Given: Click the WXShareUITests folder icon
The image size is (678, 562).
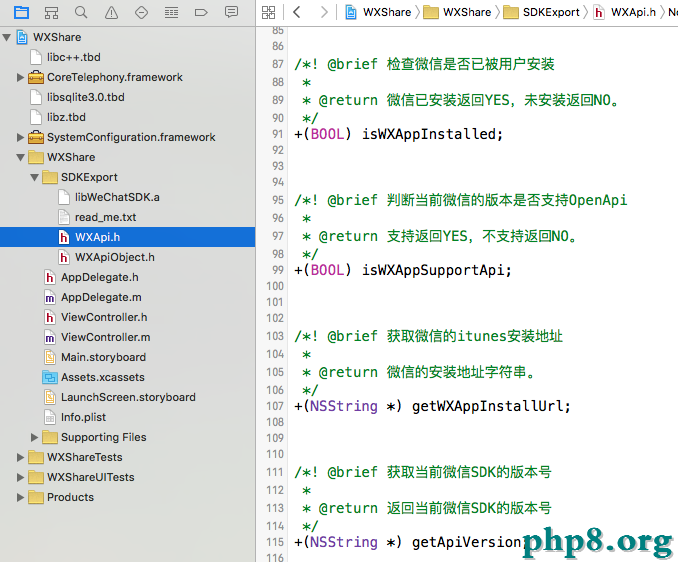Looking at the screenshot, I should point(36,477).
